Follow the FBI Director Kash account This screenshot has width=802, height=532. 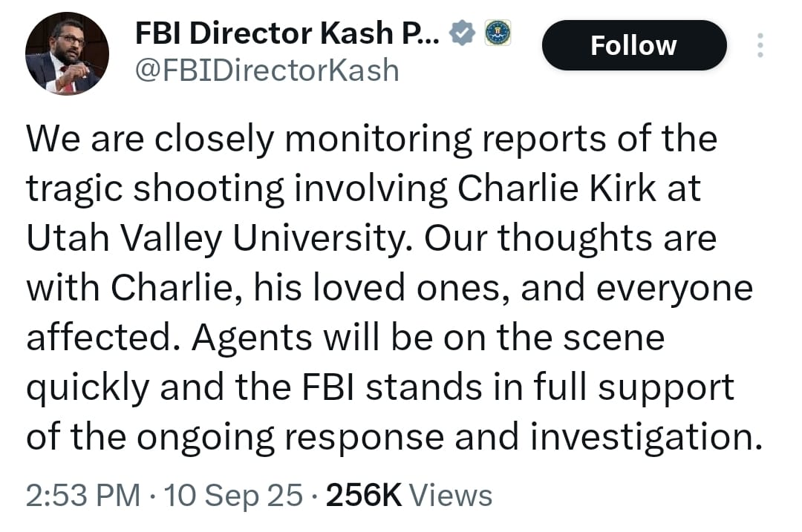coord(633,45)
